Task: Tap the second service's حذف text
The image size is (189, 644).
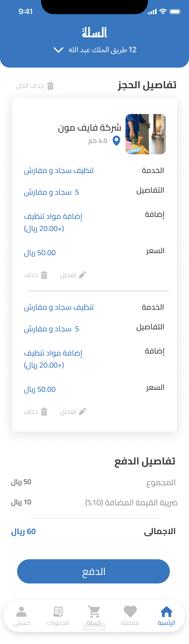Action: point(31,412)
